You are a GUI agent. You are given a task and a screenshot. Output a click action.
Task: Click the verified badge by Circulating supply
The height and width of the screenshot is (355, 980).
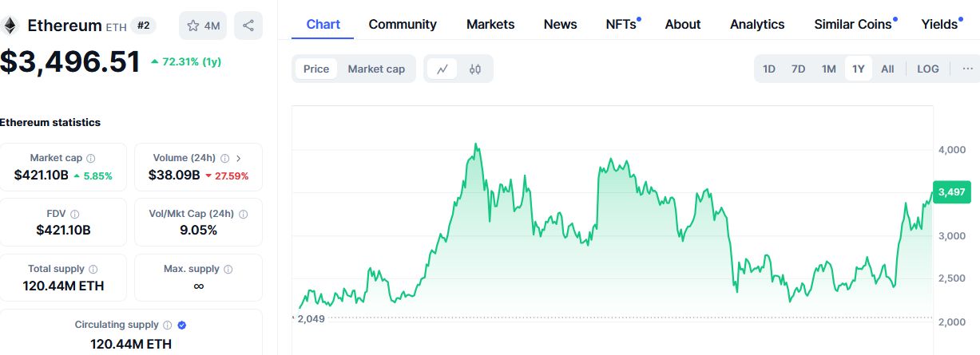click(181, 325)
